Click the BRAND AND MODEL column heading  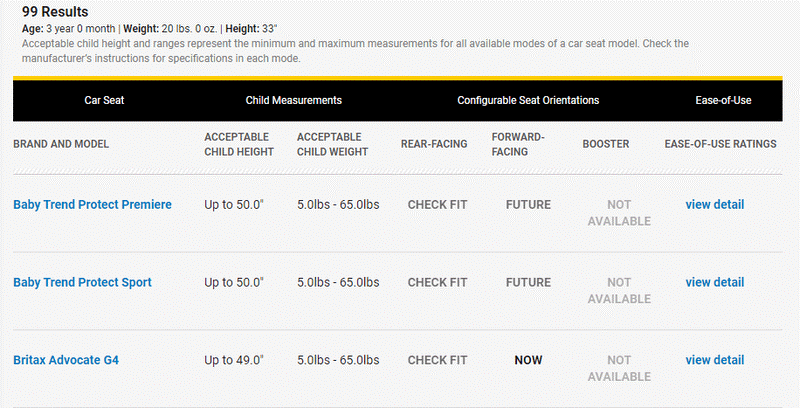point(61,144)
